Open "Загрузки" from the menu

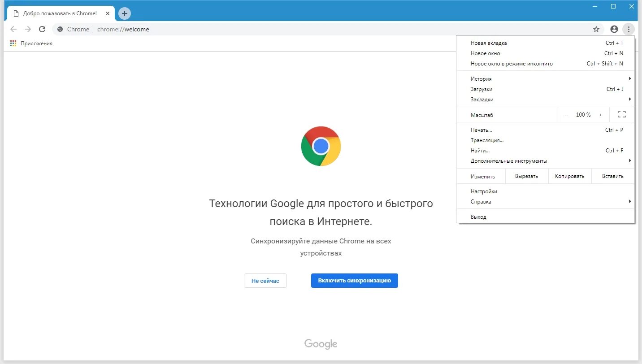pyautogui.click(x=546, y=89)
